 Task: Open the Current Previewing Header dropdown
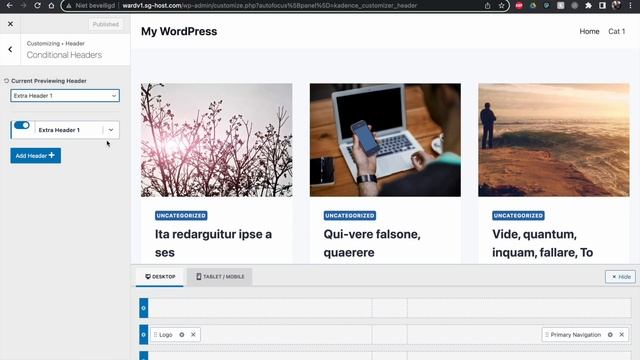pyautogui.click(x=65, y=96)
